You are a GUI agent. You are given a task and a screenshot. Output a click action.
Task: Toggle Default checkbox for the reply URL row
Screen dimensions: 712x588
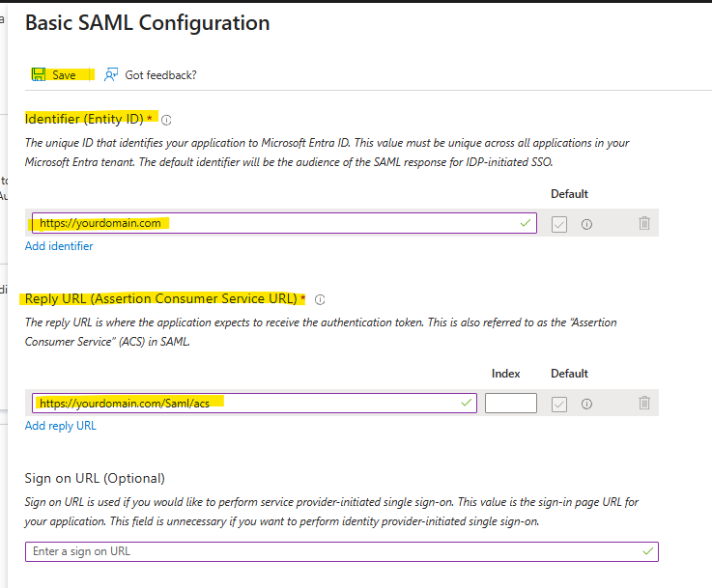(559, 404)
